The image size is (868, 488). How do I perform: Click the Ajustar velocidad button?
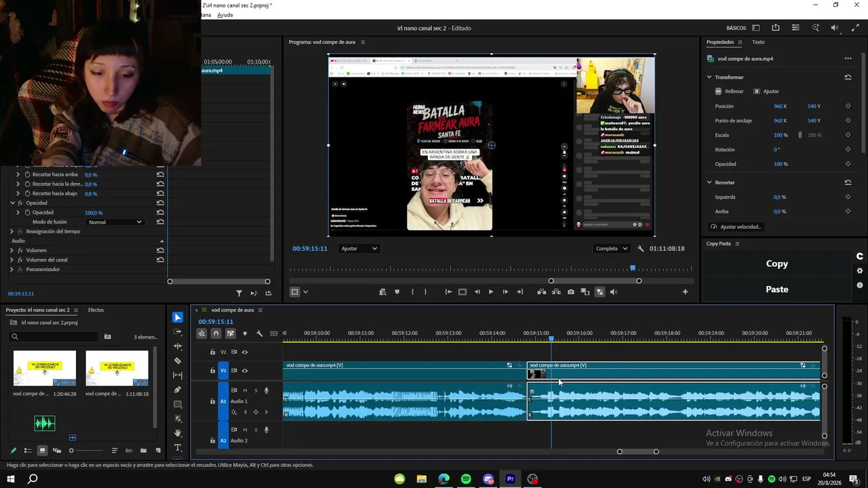tap(735, 227)
